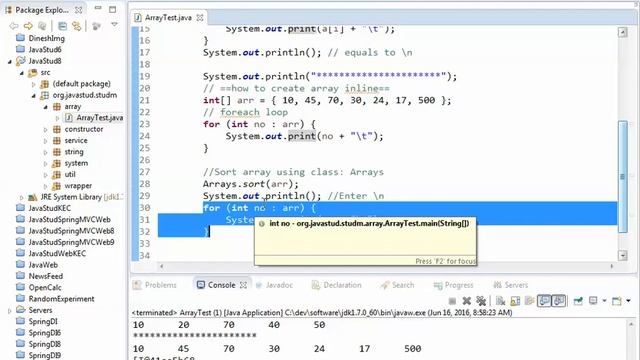Select the RandomExperiment project
The height and width of the screenshot is (360, 640).
55,299
